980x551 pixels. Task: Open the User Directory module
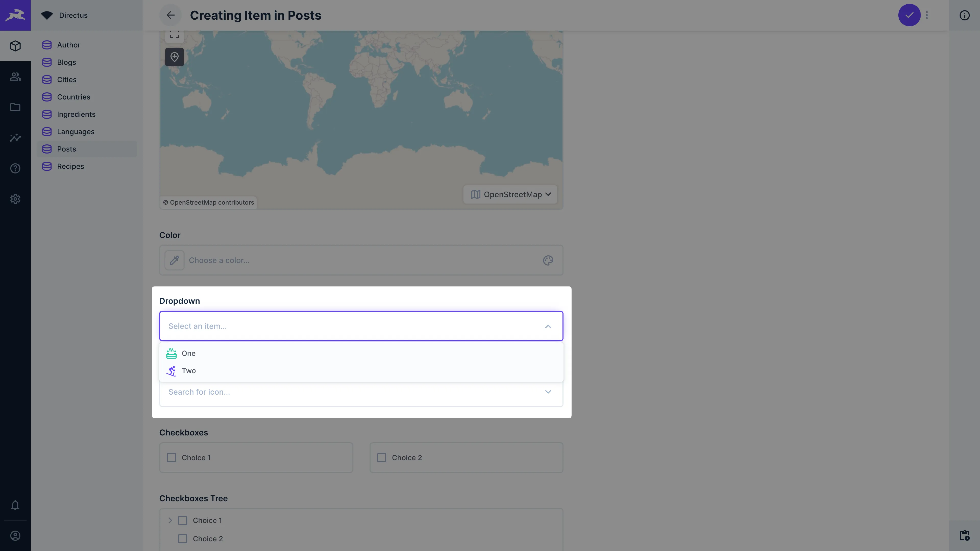[x=15, y=77]
